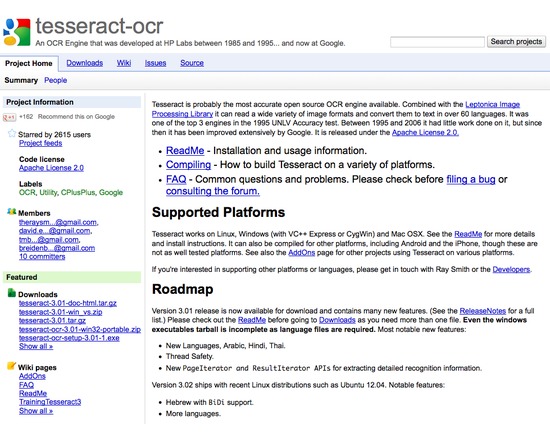550x440 pixels.
Task: Open the Source tab
Action: tap(192, 63)
